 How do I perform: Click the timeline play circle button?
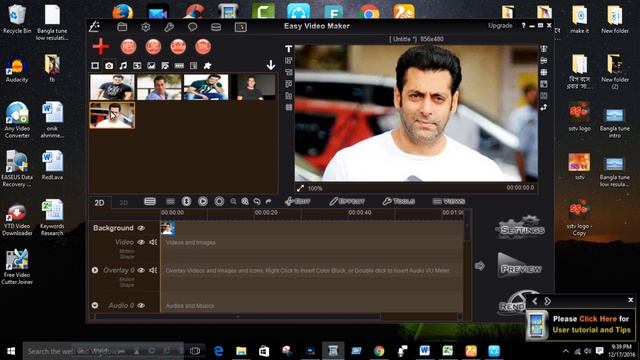click(x=203, y=201)
